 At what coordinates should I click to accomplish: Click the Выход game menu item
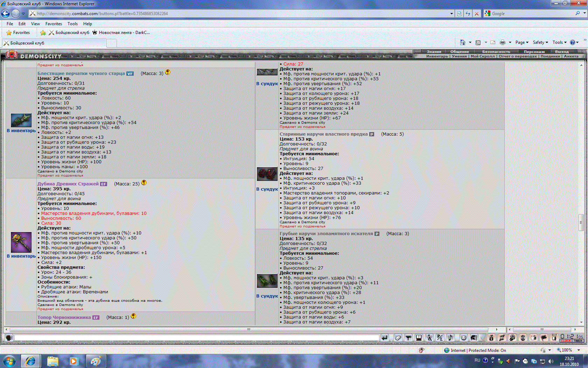pyautogui.click(x=562, y=52)
